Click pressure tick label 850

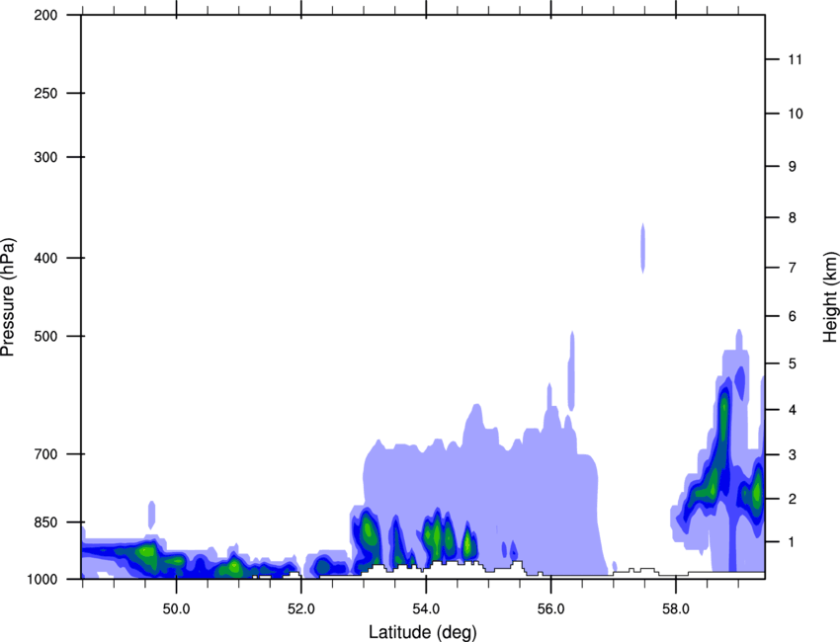[45, 522]
